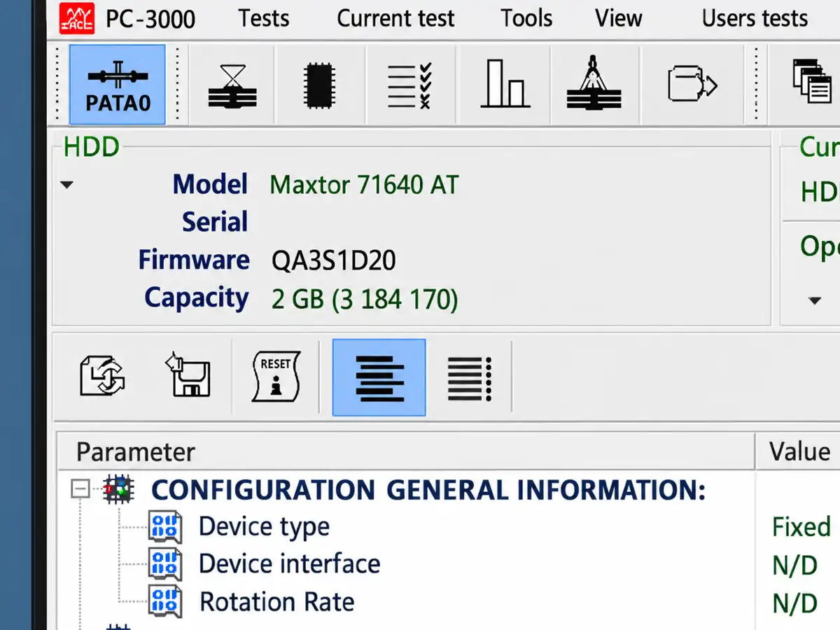Click the firmware value QA3S1D20
Image resolution: width=840 pixels, height=630 pixels.
(333, 260)
